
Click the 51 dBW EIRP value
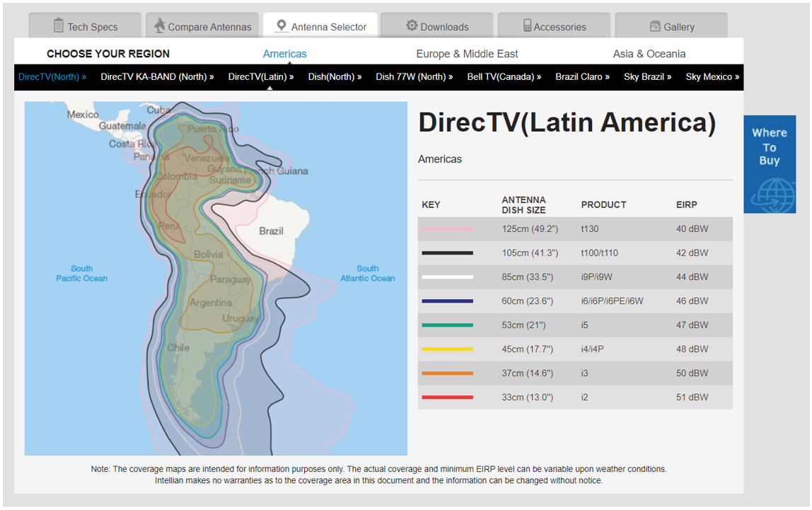[692, 398]
